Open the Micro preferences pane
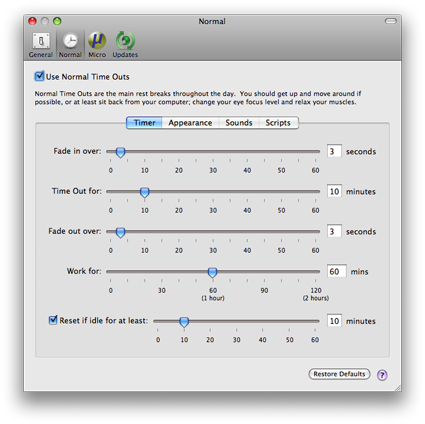 click(x=97, y=45)
